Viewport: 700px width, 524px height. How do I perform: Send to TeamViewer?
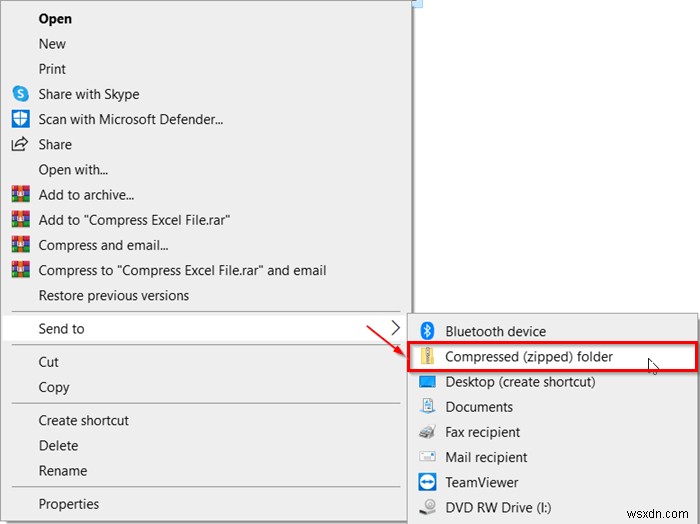(552, 482)
